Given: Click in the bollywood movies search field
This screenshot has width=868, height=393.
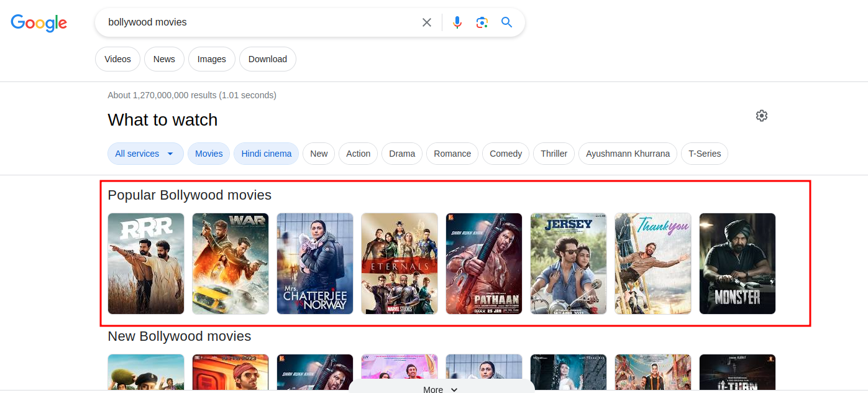Looking at the screenshot, I should pyautogui.click(x=261, y=22).
